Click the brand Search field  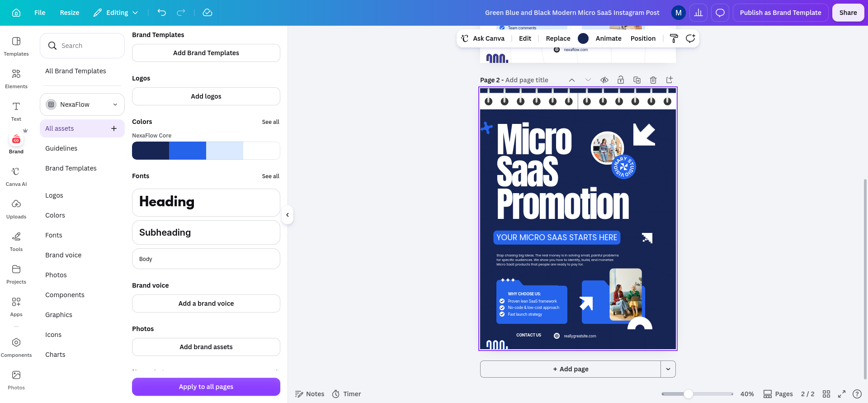click(82, 46)
